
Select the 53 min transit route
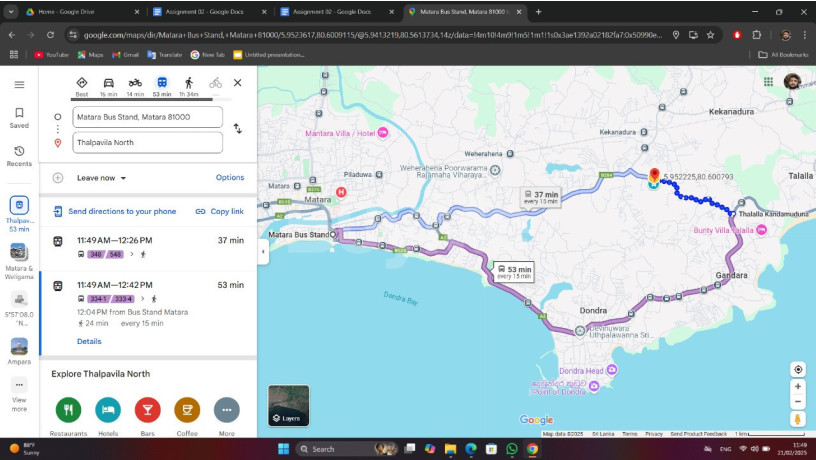pos(148,312)
